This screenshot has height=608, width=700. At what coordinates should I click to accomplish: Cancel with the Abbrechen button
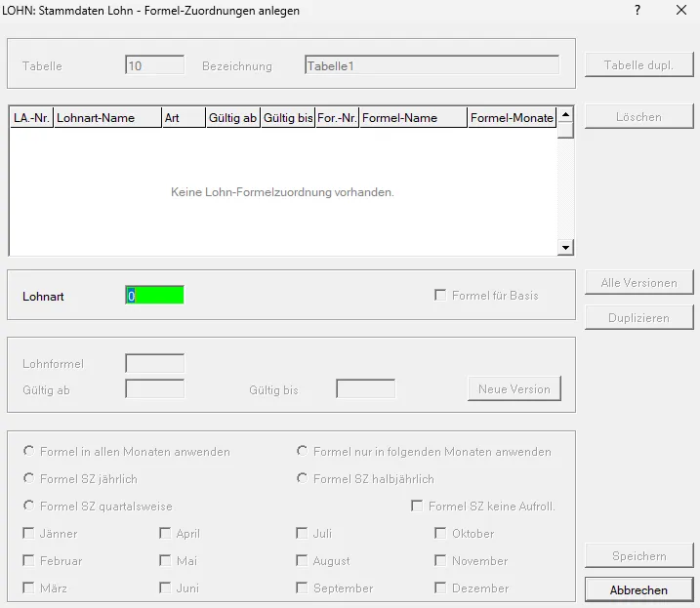[638, 589]
